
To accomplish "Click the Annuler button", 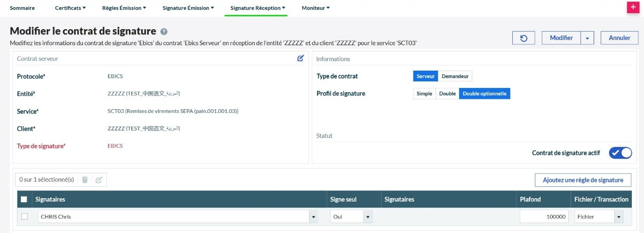I will pos(619,38).
